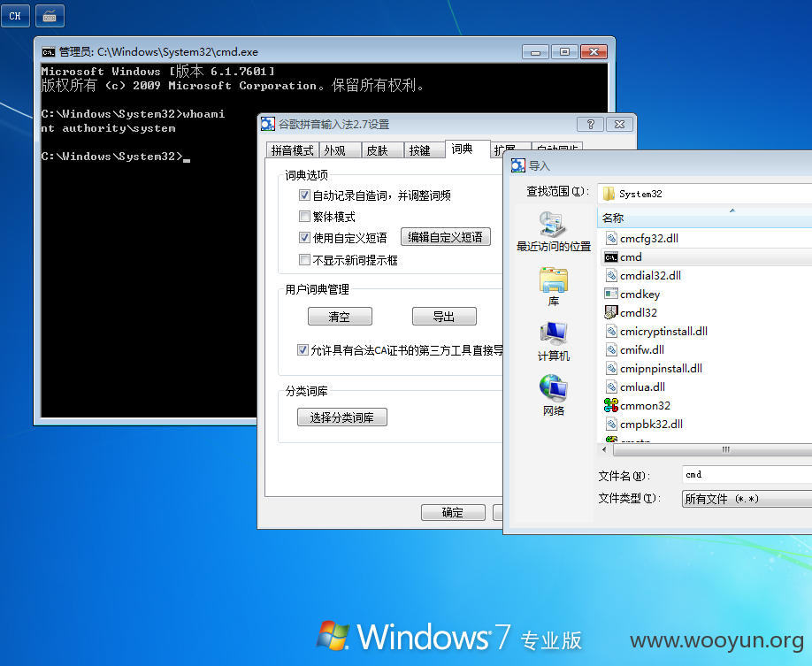
Task: Enable 不显示新词提示框 checkbox
Action: pyautogui.click(x=304, y=260)
